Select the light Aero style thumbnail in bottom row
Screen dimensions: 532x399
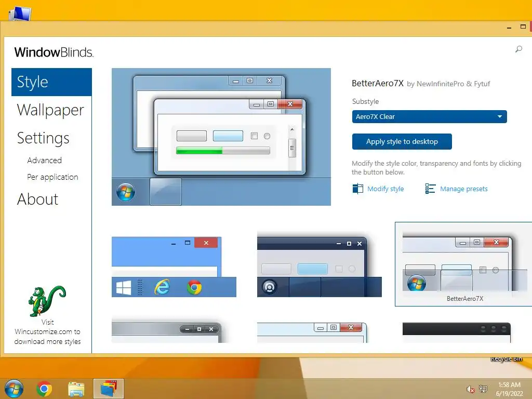[x=312, y=332]
